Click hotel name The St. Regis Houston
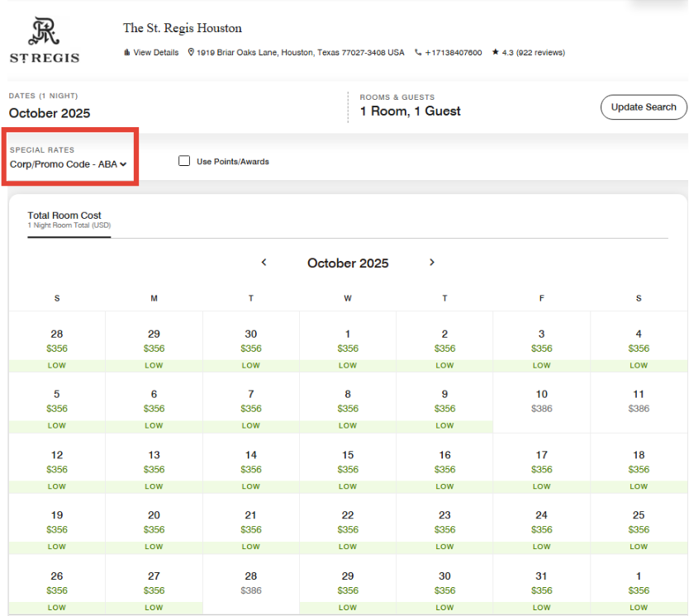The height and width of the screenshot is (616, 689). coord(183,28)
